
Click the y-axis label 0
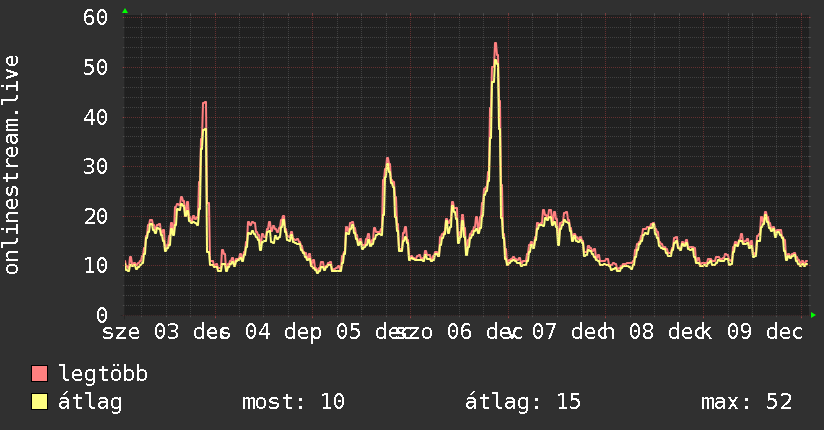[x=102, y=315]
